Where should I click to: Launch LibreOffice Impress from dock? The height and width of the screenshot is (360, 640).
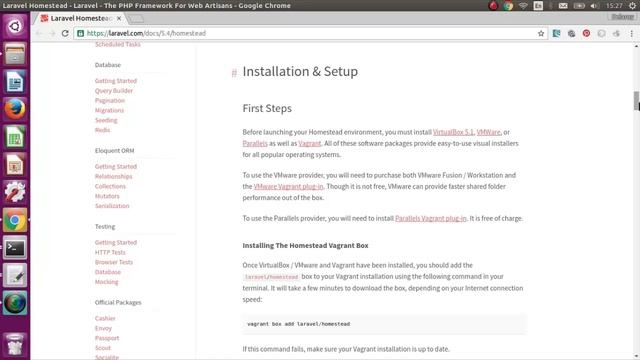(x=15, y=165)
